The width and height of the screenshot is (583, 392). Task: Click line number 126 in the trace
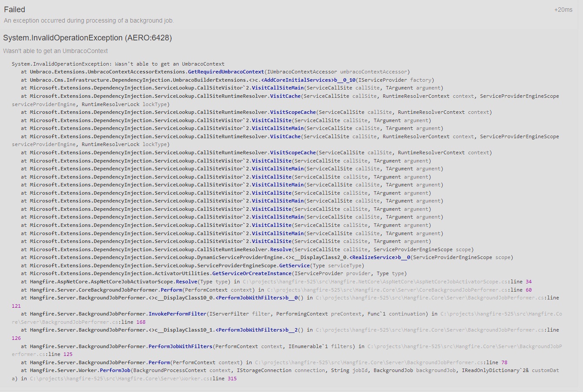click(x=16, y=338)
